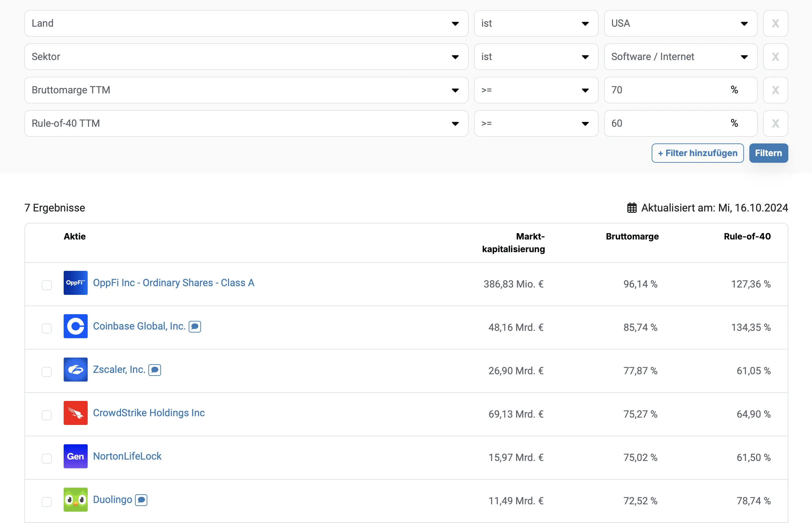Click the remove X button on Bruttomarge filter

click(x=776, y=90)
